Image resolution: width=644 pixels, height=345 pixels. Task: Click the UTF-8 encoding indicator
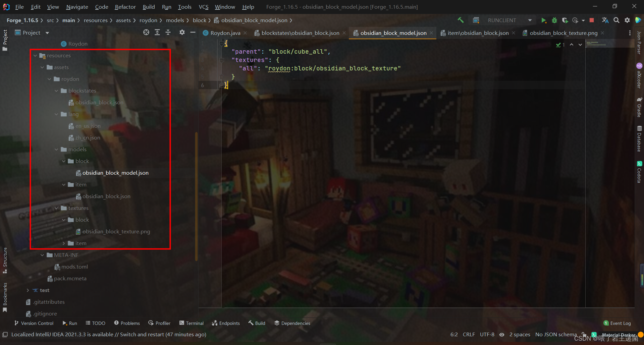click(x=487, y=334)
